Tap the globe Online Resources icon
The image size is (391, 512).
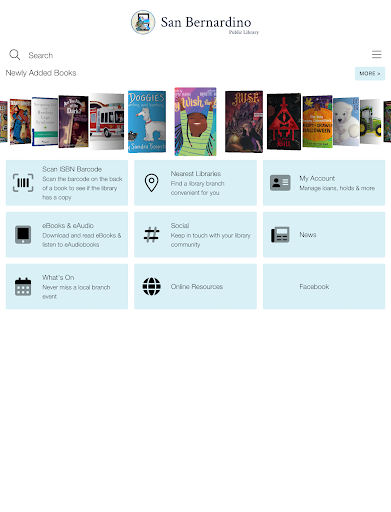pyautogui.click(x=151, y=286)
